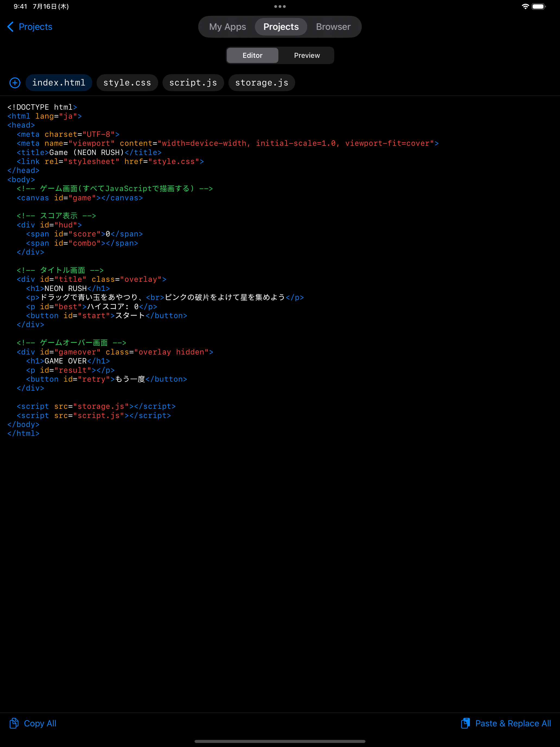Place cursor on the DOCTYPE html line
The height and width of the screenshot is (747, 560).
(42, 107)
